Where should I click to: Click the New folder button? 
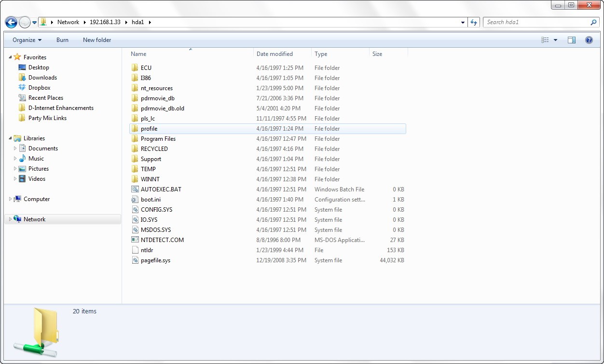click(97, 40)
